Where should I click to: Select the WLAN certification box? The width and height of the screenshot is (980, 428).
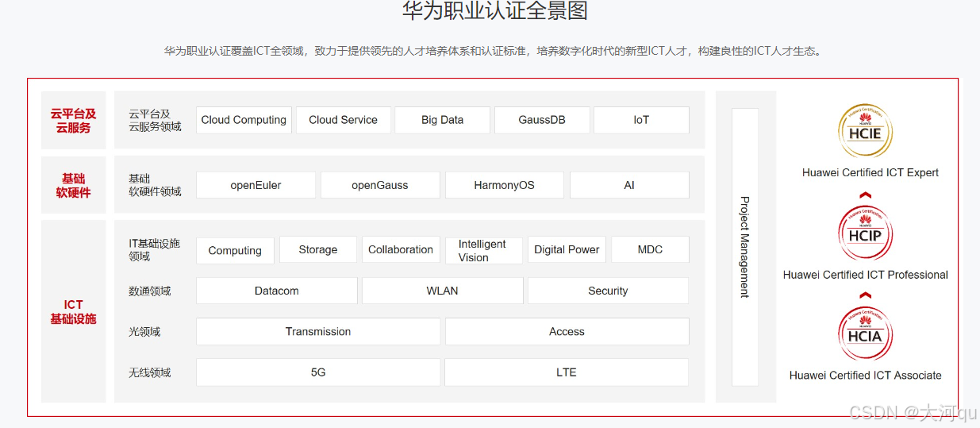pos(443,291)
